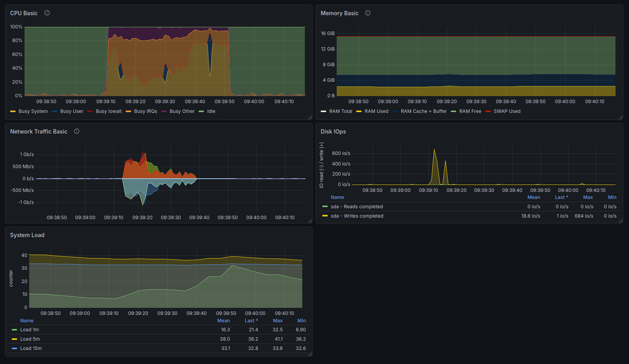Screen dimensions: 629x364
Task: Click the Load 5m color swatch
Action: click(x=14, y=339)
